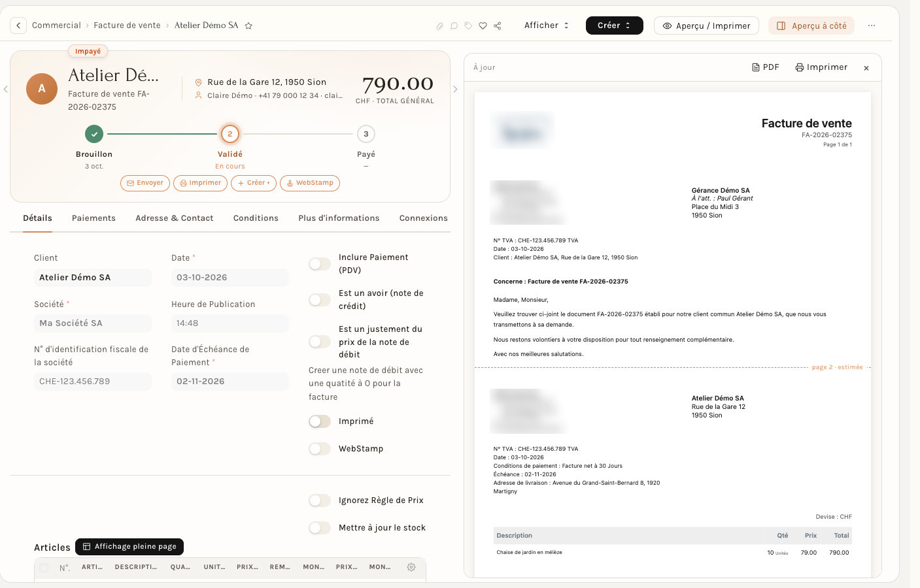
Task: Go to the next document arrow
Action: click(456, 89)
